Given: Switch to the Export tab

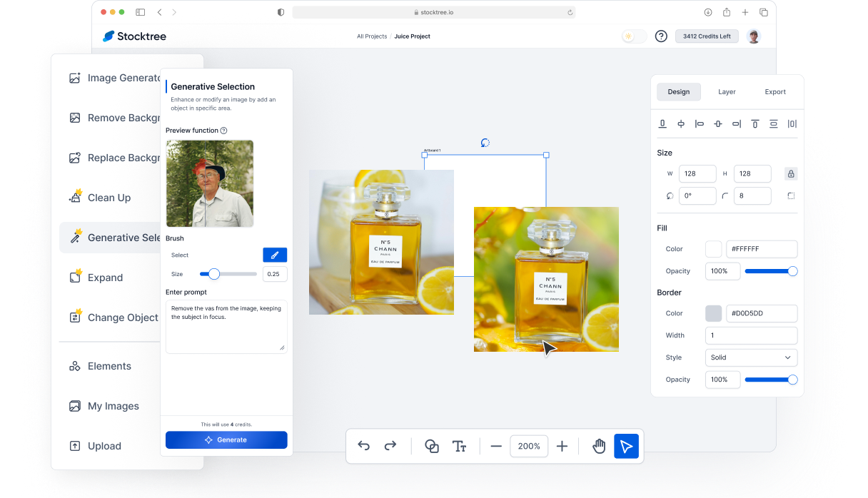Looking at the screenshot, I should [775, 92].
